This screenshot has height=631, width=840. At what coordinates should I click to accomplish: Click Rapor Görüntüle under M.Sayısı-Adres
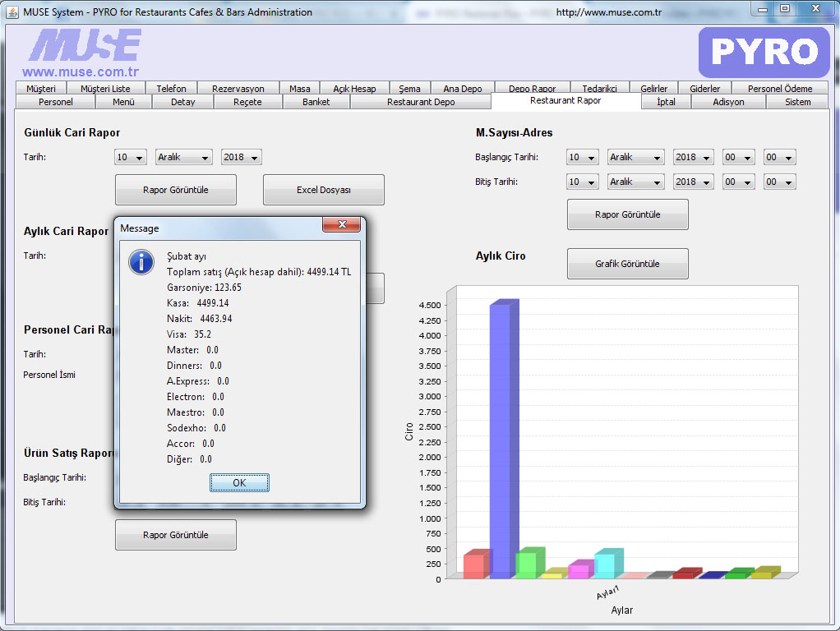point(628,214)
